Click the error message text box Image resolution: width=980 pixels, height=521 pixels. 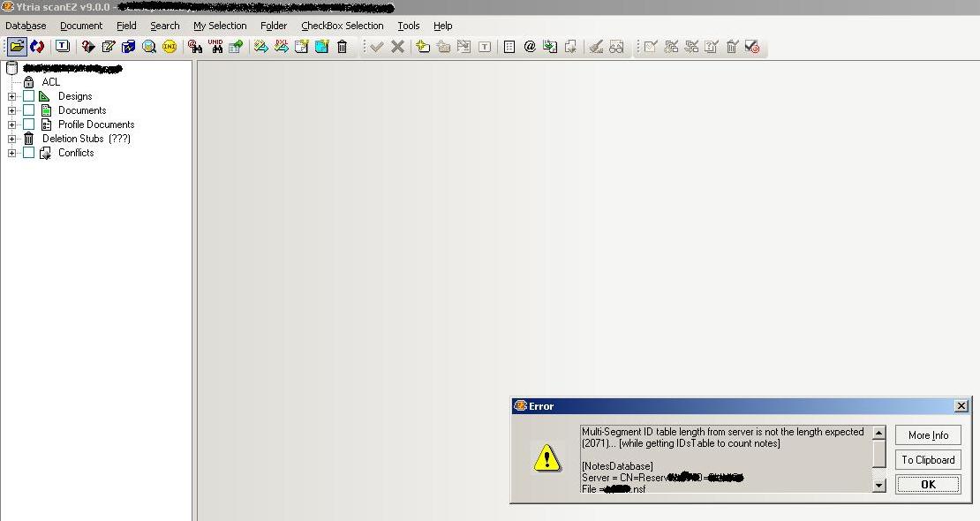point(727,460)
